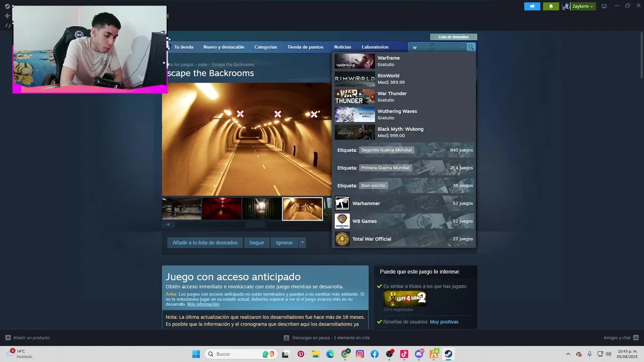The height and width of the screenshot is (362, 644).
Task: Open Windows Start menu
Action: coord(196,354)
